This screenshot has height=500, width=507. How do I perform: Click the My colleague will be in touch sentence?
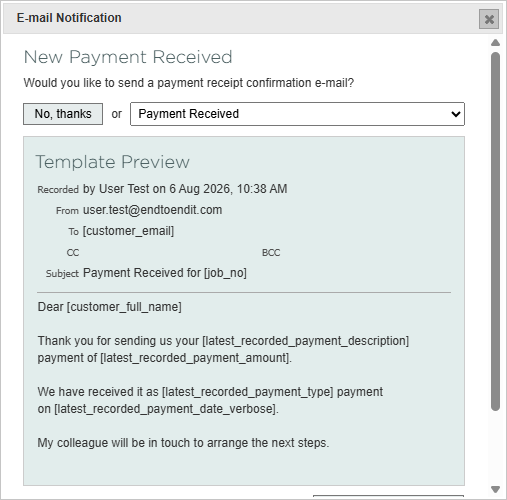click(x=183, y=443)
